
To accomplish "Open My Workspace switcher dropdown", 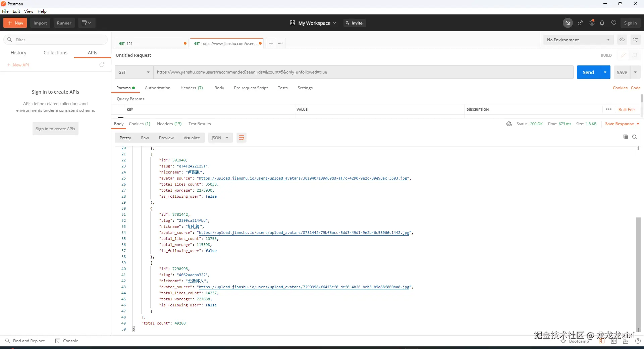I will [317, 23].
